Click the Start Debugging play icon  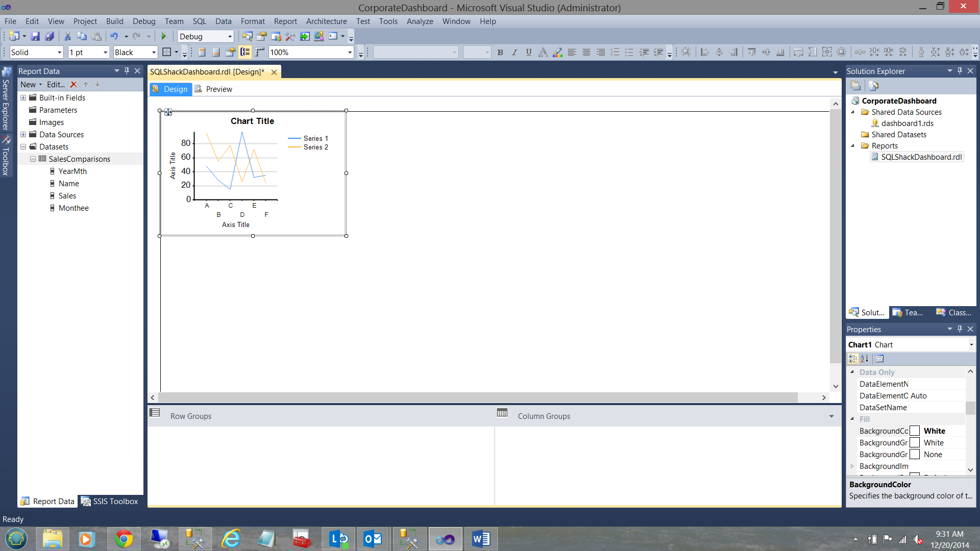(164, 36)
